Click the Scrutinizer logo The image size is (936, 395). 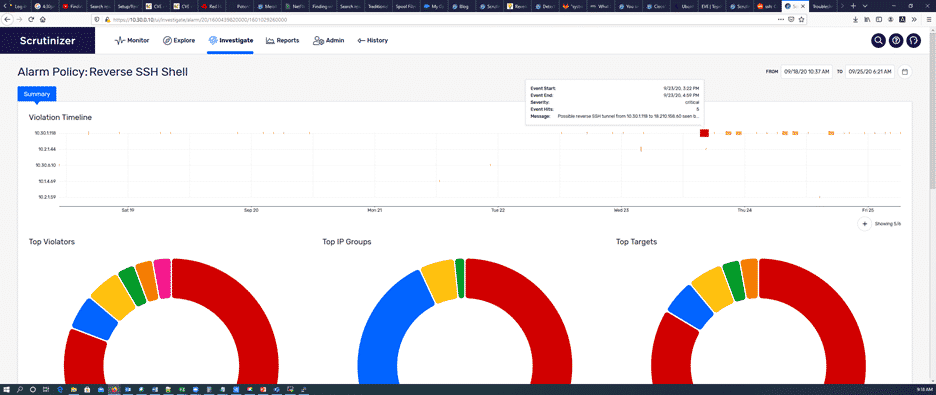pyautogui.click(x=47, y=41)
